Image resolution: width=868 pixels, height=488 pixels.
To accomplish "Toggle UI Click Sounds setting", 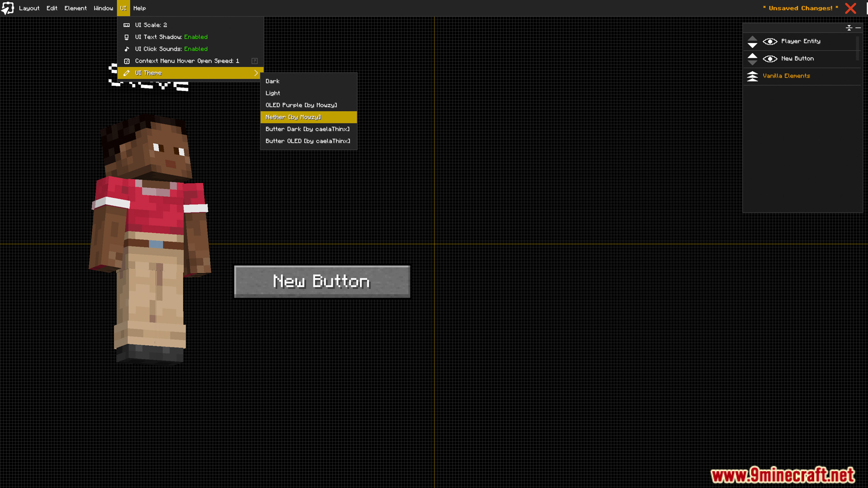I will pyautogui.click(x=171, y=49).
